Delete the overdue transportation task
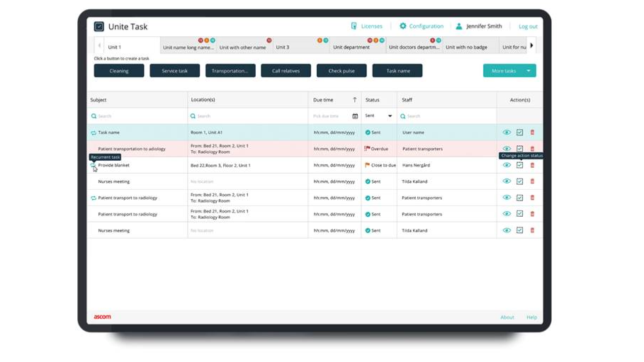Viewport: 644px width, 362px height. (532, 148)
